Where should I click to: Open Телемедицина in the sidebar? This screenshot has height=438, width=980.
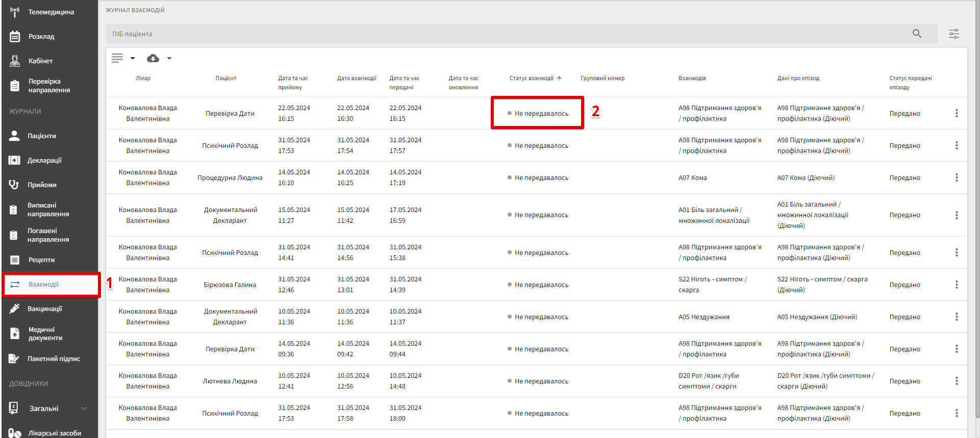click(x=51, y=12)
